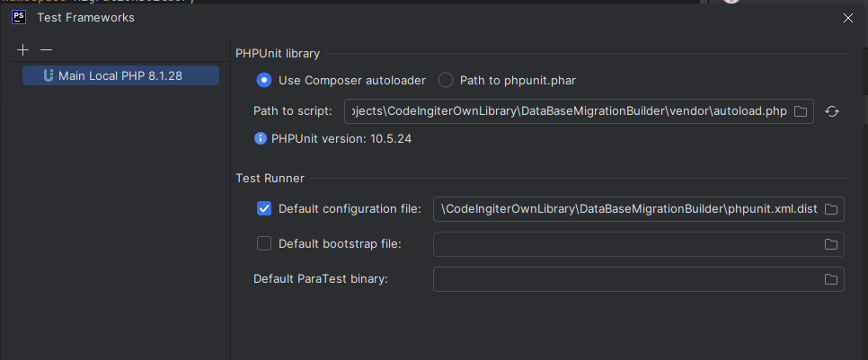This screenshot has height=360, width=868.
Task: Click the PHPUnit icon beside Main Local PHP
Action: click(48, 76)
